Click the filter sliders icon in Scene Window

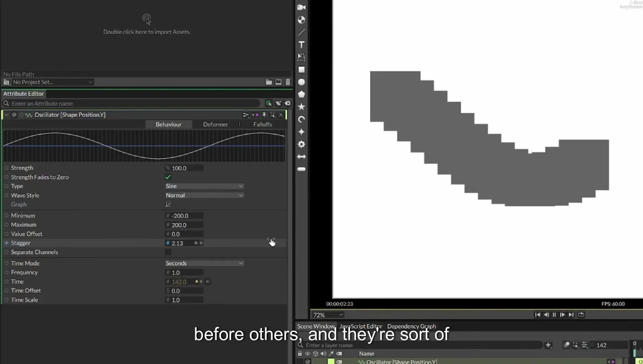tap(584, 345)
